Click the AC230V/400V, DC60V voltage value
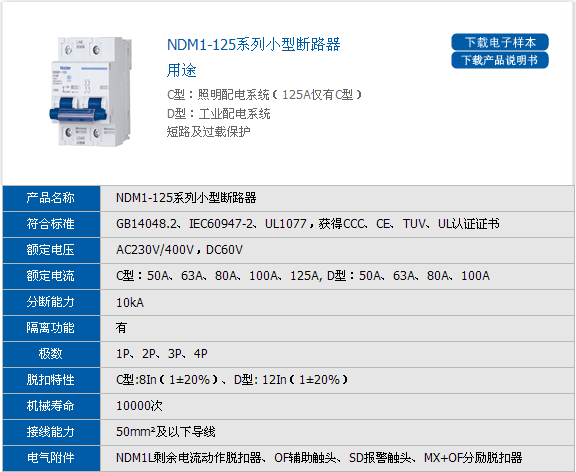 (179, 250)
